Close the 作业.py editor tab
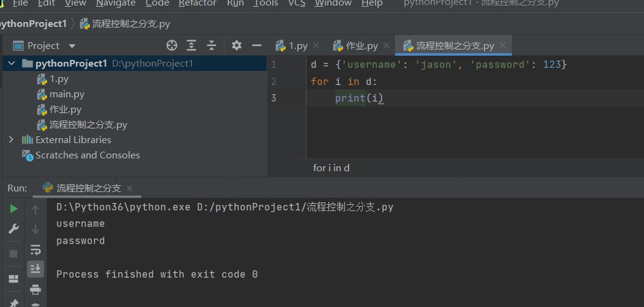Image resolution: width=644 pixels, height=307 pixels. [386, 45]
